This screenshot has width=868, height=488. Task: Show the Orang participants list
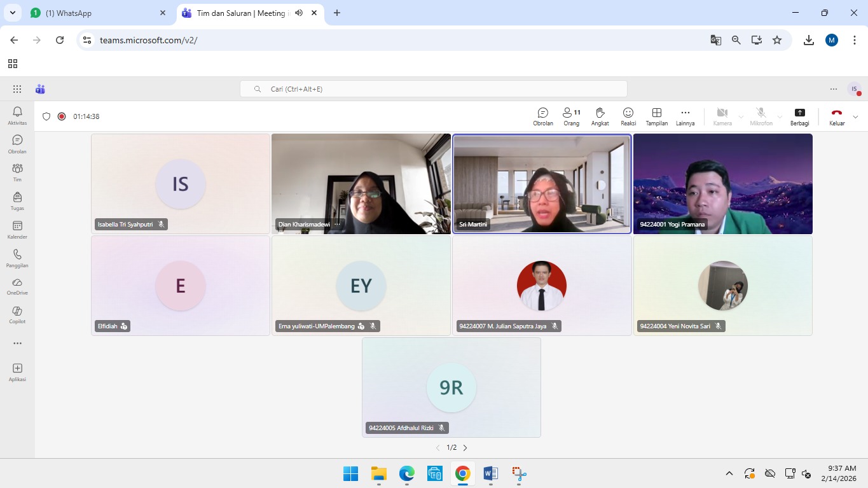coord(571,116)
